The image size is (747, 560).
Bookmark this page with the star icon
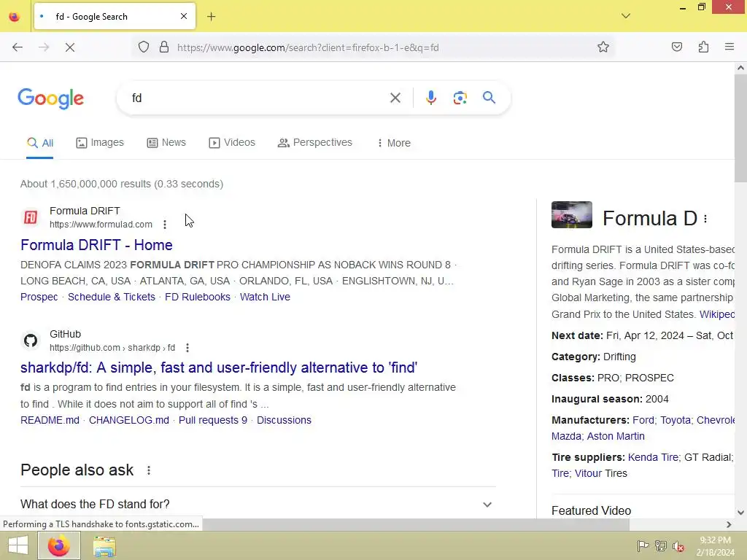tap(603, 47)
